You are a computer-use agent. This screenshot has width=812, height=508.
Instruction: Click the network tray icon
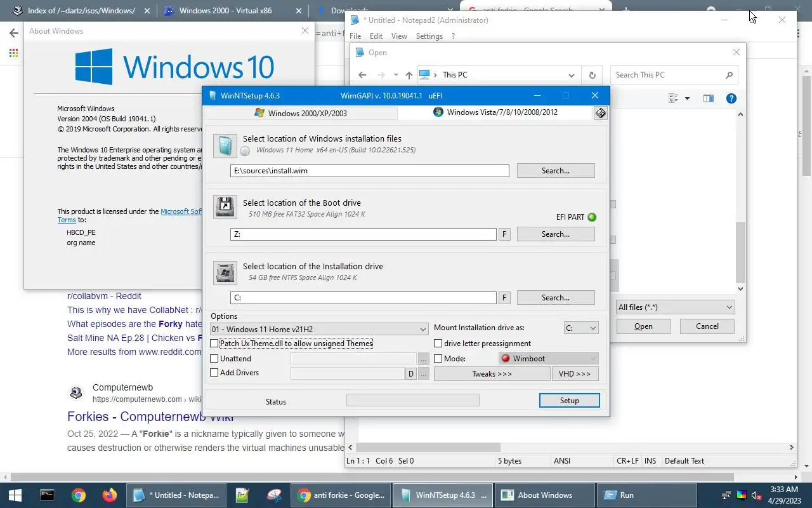pos(726,495)
